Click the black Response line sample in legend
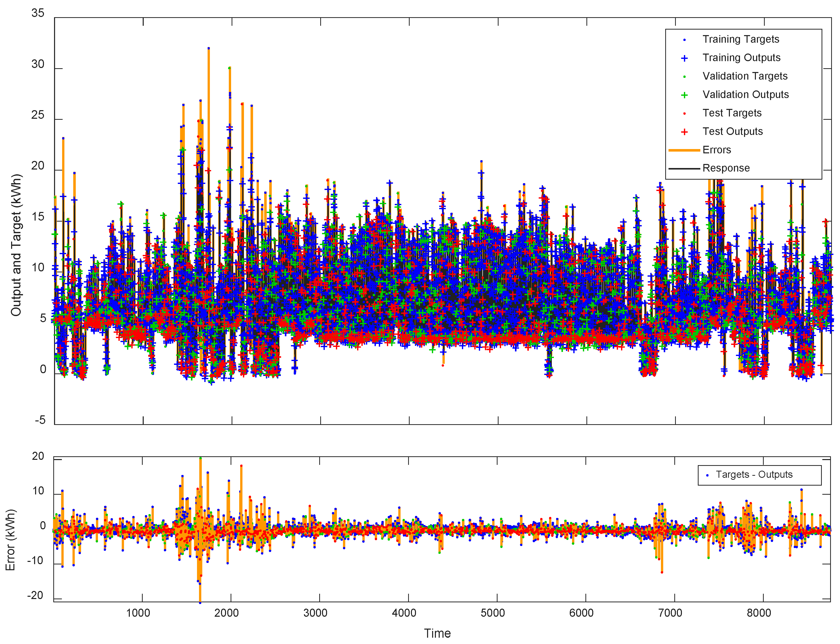This screenshot has height=644, width=840. [684, 169]
